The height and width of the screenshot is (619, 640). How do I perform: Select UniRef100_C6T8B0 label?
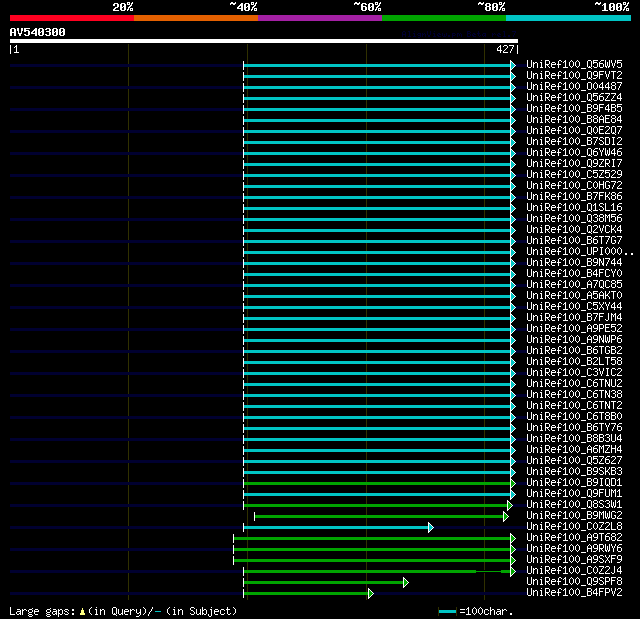tap(574, 417)
